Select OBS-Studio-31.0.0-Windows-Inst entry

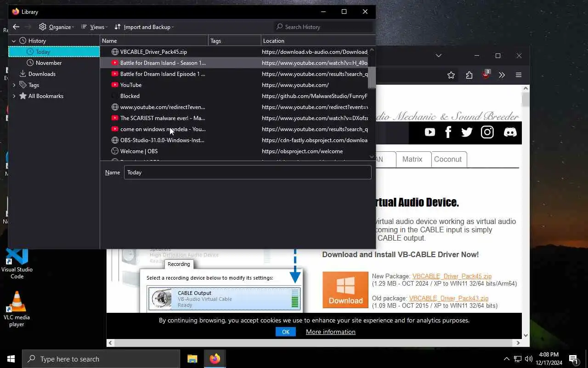click(234, 140)
